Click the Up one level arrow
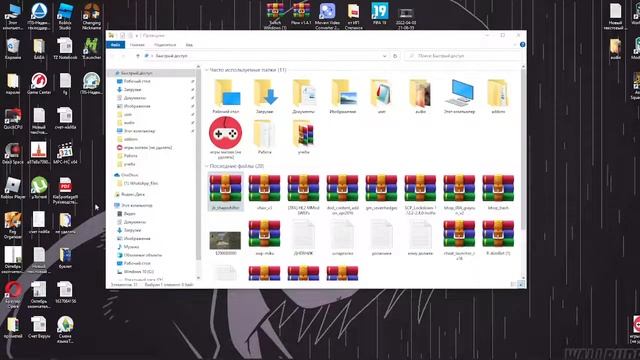The width and height of the screenshot is (640, 360). 138,56
